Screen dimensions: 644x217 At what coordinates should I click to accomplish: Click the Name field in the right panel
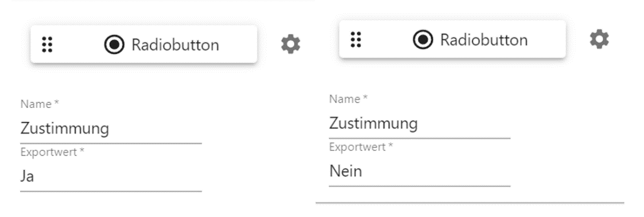pos(419,123)
